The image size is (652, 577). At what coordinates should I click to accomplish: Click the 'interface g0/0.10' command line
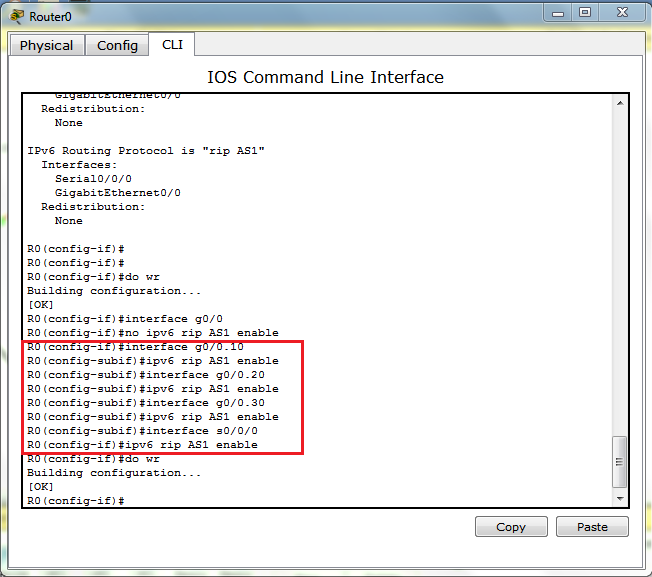click(135, 347)
